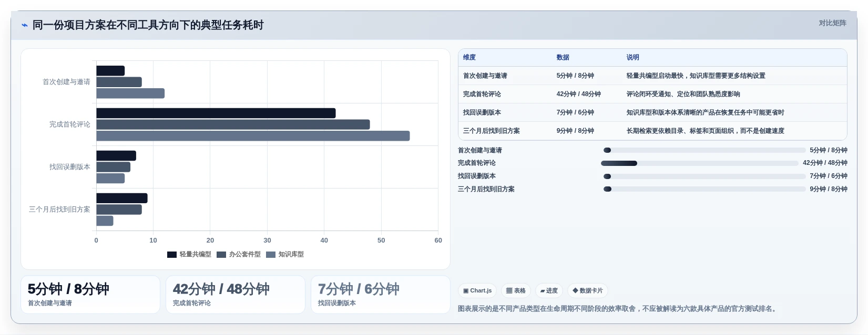The image size is (868, 335).
Task: Click the 找回误删版本 chart axis label
Action: 70,167
